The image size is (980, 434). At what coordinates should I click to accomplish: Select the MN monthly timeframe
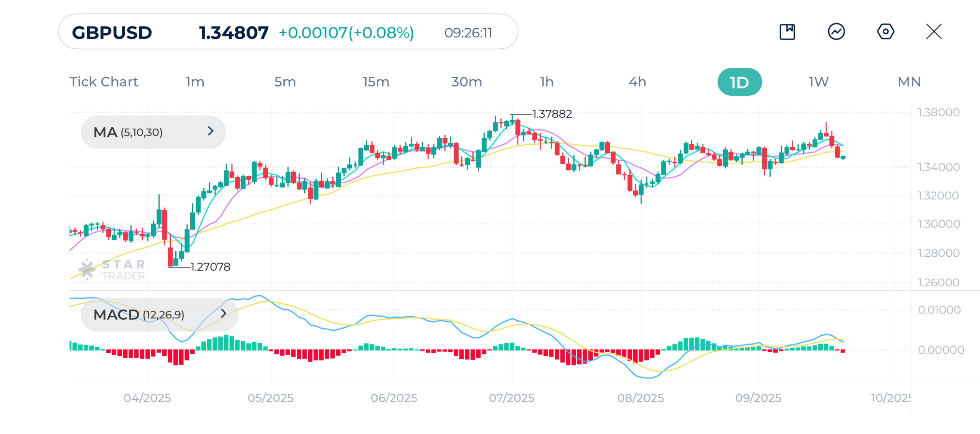pos(910,82)
